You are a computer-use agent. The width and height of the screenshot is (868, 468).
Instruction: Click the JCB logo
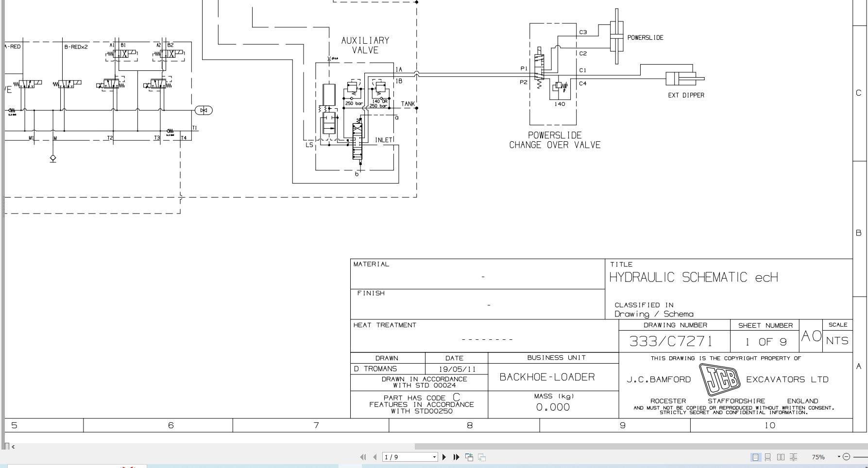pyautogui.click(x=719, y=379)
